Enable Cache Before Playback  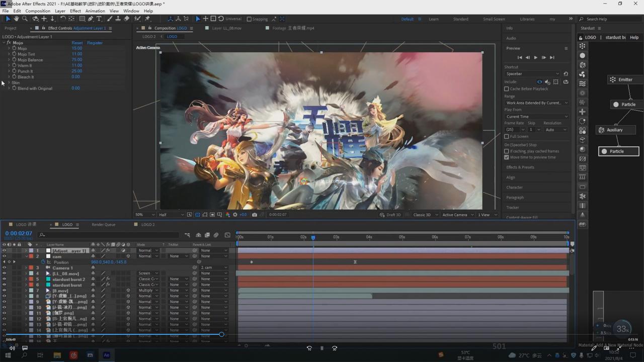click(x=507, y=89)
